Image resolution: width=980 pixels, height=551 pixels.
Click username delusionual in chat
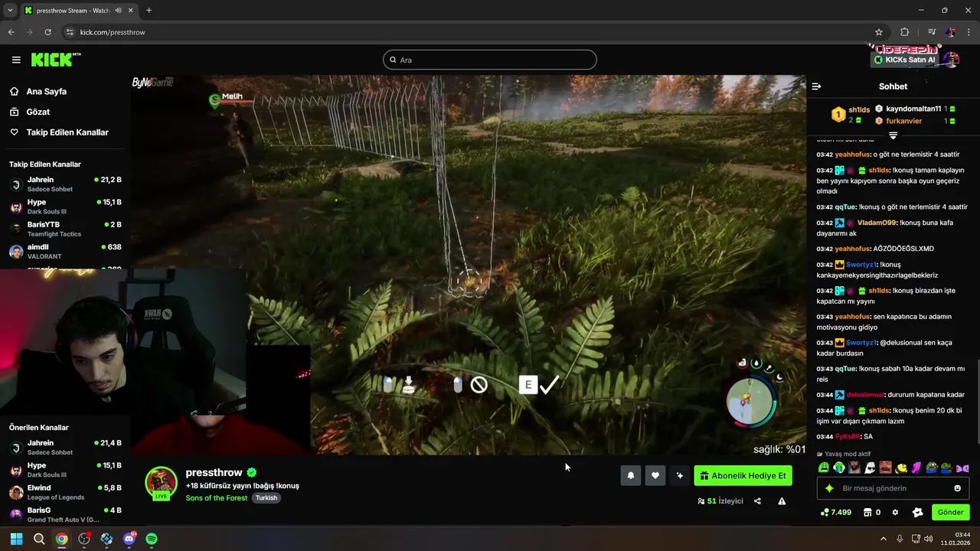[x=865, y=395]
